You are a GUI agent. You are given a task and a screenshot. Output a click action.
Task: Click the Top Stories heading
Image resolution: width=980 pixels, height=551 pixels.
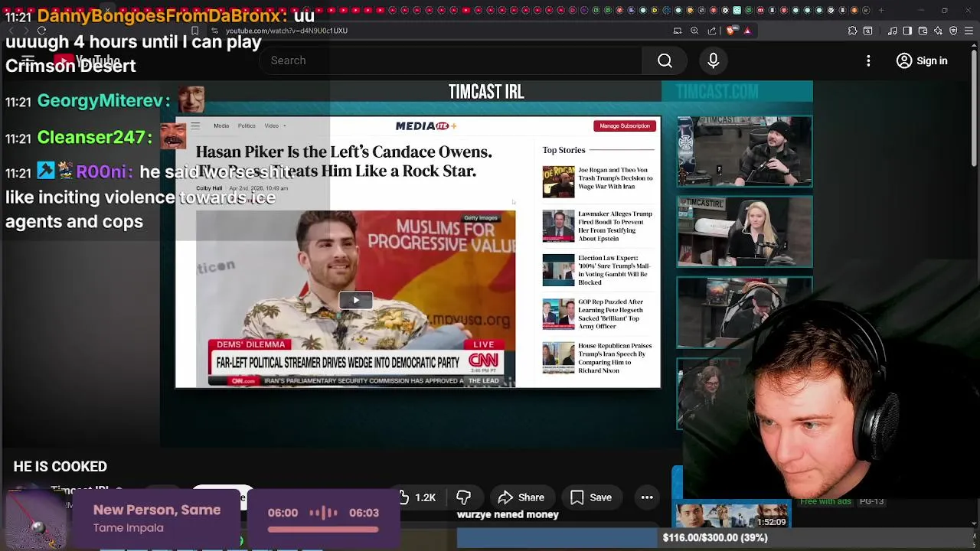pyautogui.click(x=563, y=150)
